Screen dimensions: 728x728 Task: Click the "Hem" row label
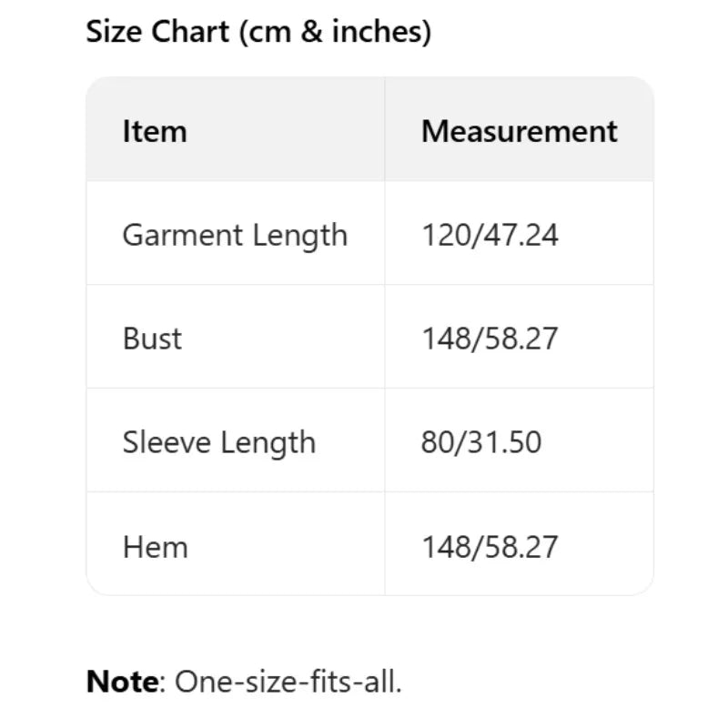click(155, 547)
